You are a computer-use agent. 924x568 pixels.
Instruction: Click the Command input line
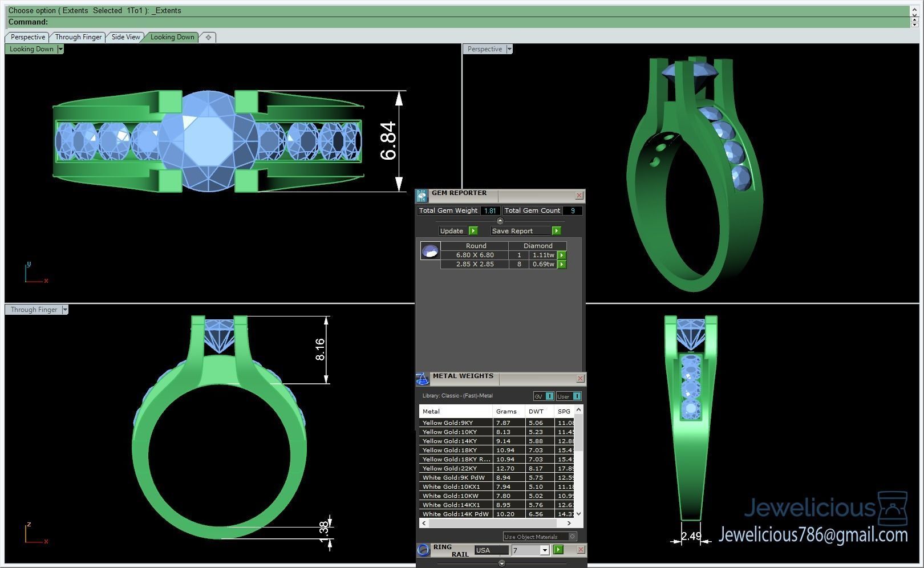[457, 22]
